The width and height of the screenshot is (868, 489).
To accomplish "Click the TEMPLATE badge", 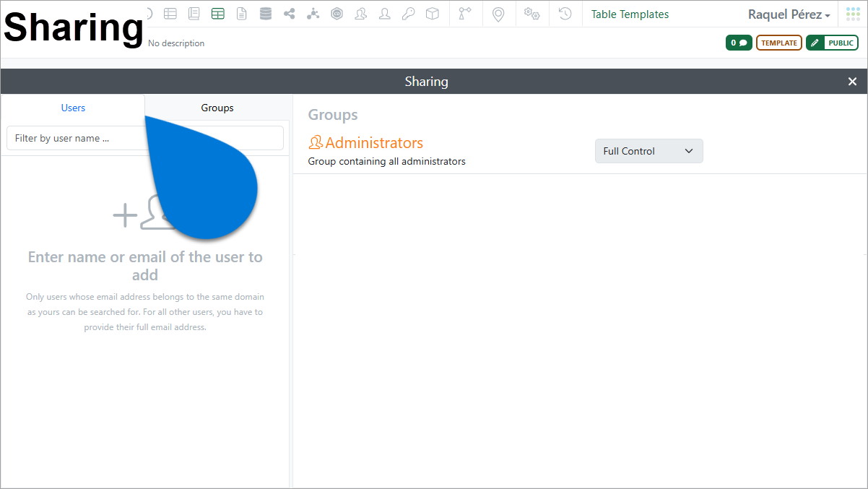I will (x=778, y=42).
